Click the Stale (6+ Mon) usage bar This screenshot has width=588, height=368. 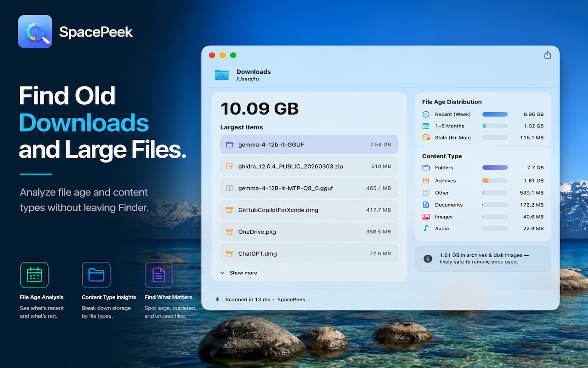495,138
